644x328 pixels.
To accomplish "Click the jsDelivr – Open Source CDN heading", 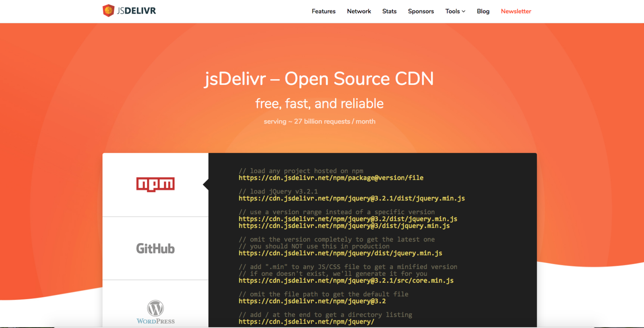I will 319,78.
